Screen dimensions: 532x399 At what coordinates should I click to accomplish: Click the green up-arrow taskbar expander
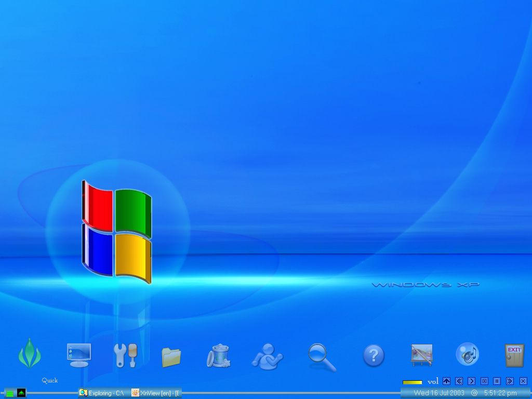pos(20,393)
